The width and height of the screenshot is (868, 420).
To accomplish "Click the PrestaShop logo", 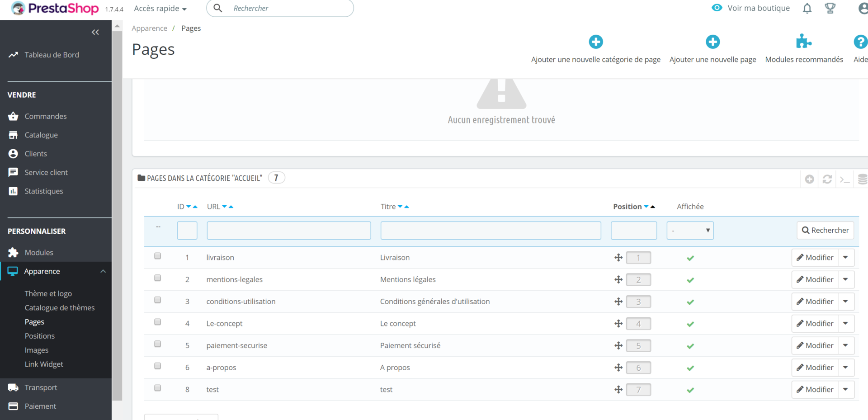I will click(x=55, y=8).
